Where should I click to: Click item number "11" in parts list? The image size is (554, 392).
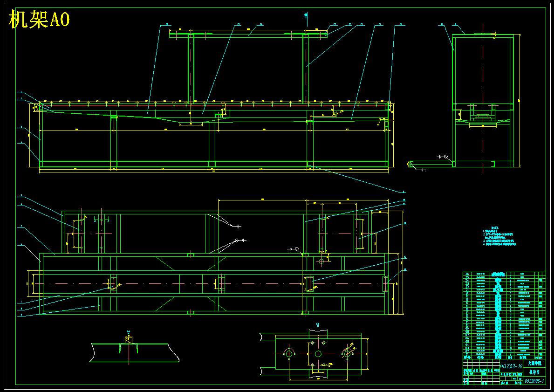(x=467, y=322)
